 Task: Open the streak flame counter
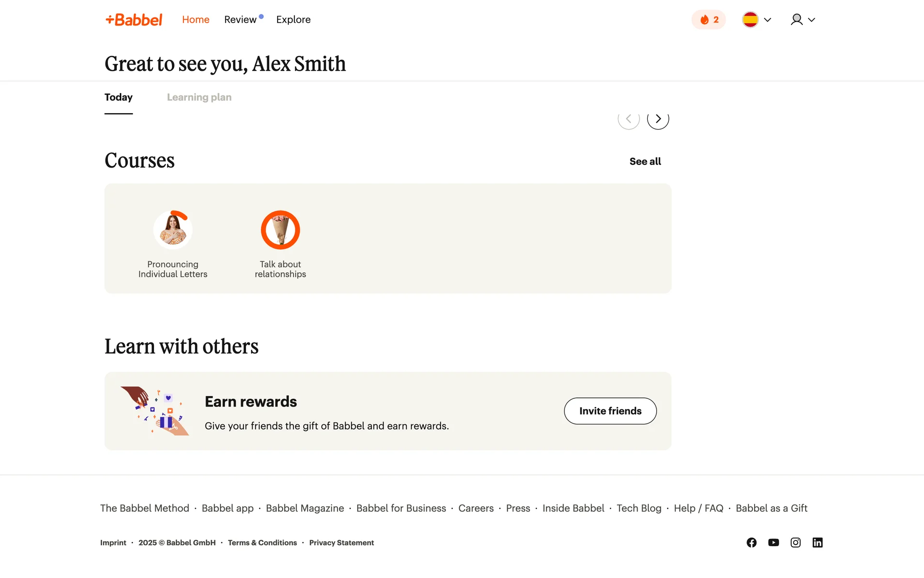coord(708,20)
